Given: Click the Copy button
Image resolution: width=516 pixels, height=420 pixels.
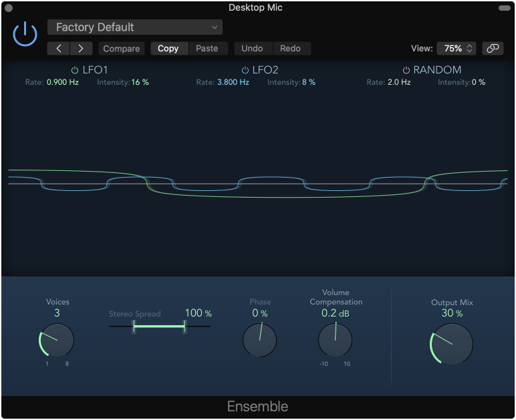Looking at the screenshot, I should [168, 49].
